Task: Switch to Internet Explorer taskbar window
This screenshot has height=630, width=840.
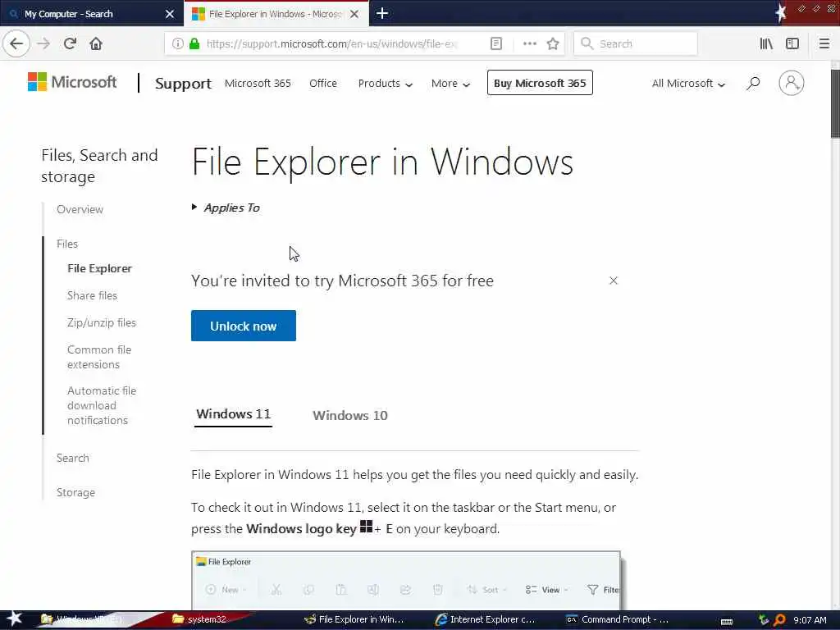Action: pos(485,619)
